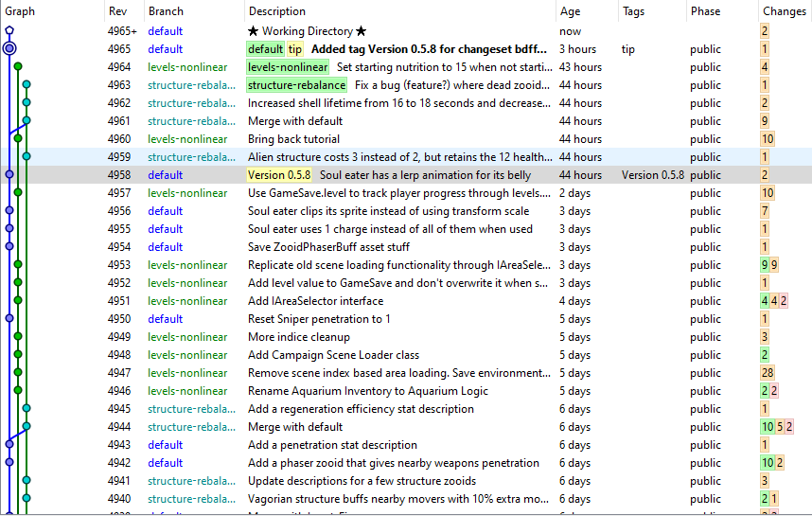Click the working directory graph node

[9, 30]
